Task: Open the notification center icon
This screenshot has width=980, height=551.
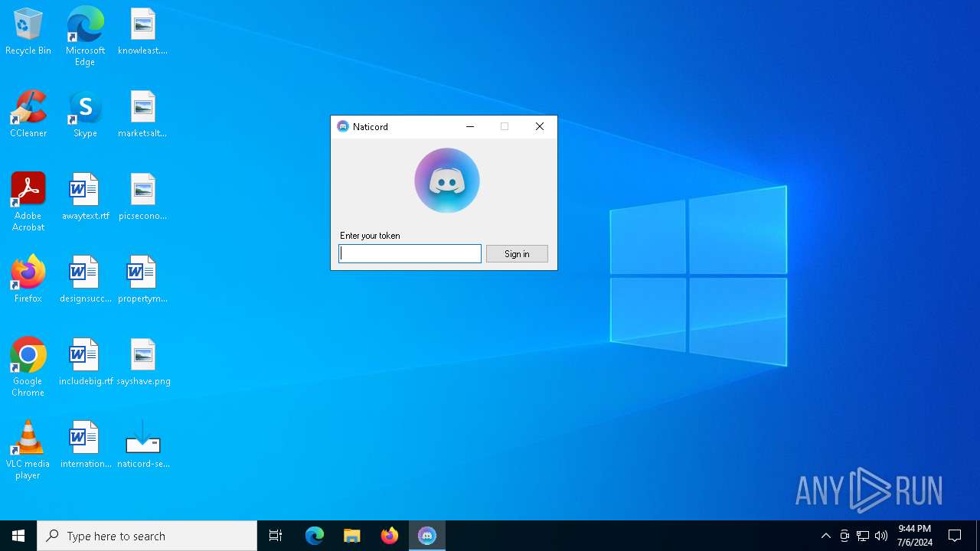Action: (955, 536)
